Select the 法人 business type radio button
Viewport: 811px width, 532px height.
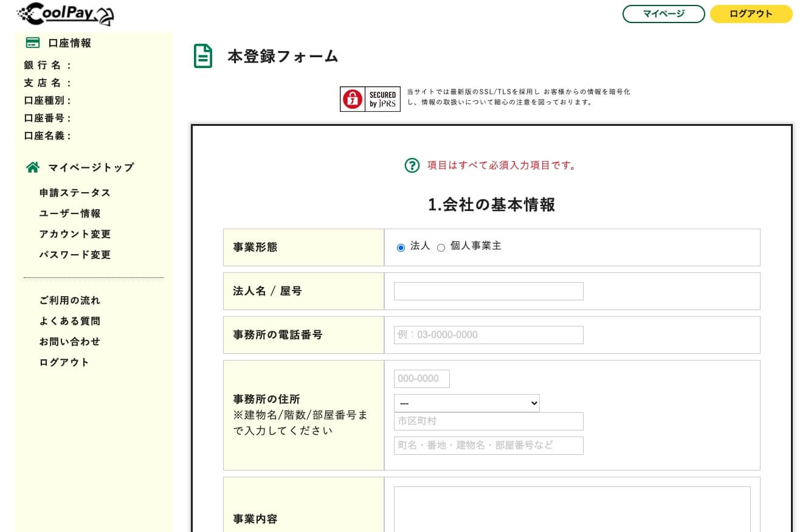click(x=401, y=247)
